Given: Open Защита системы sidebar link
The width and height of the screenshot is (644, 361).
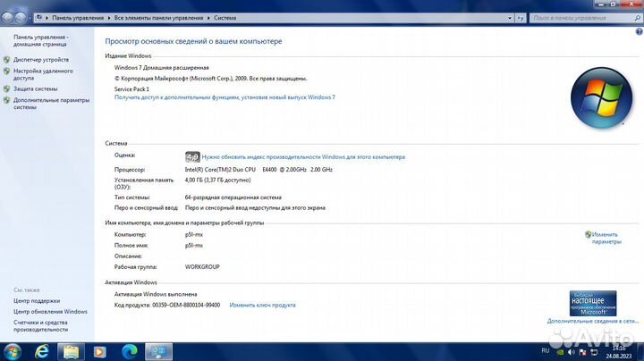Looking at the screenshot, I should point(35,88).
